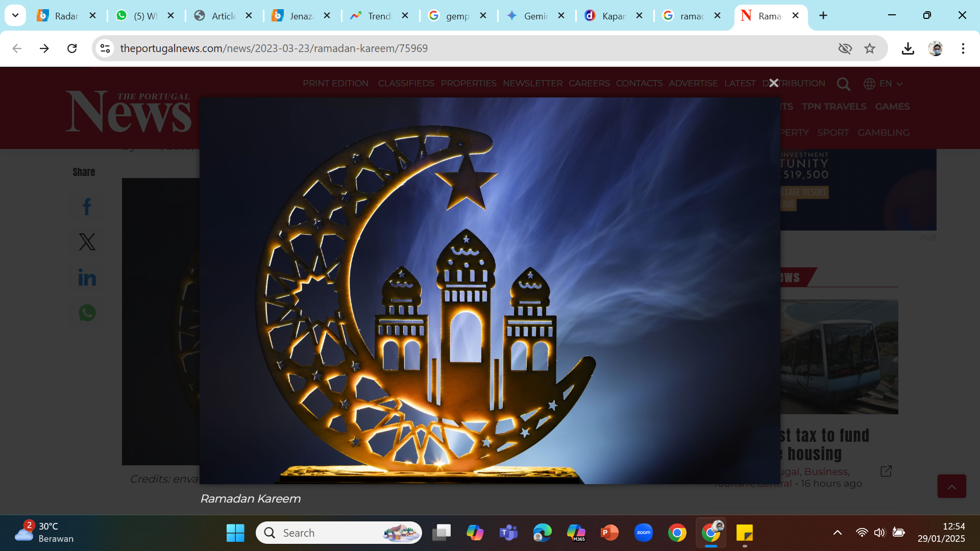This screenshot has height=551, width=980.
Task: Open Task View from the taskbar
Action: [x=442, y=533]
